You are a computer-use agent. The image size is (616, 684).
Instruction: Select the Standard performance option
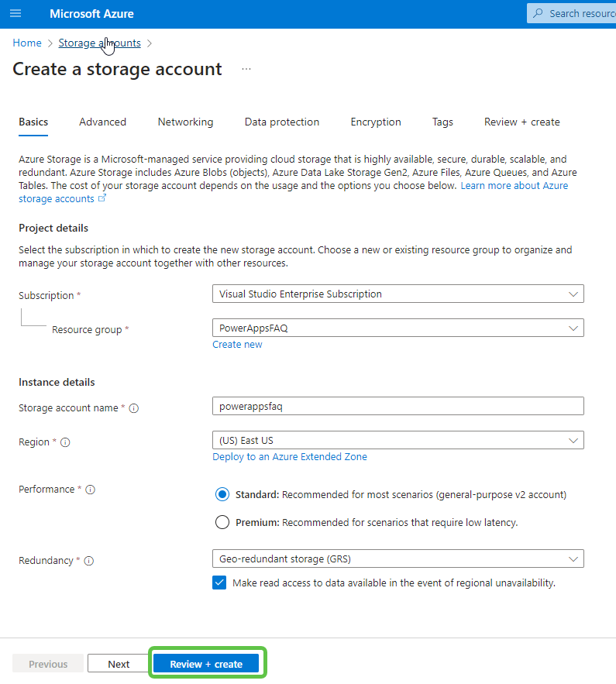click(x=222, y=493)
